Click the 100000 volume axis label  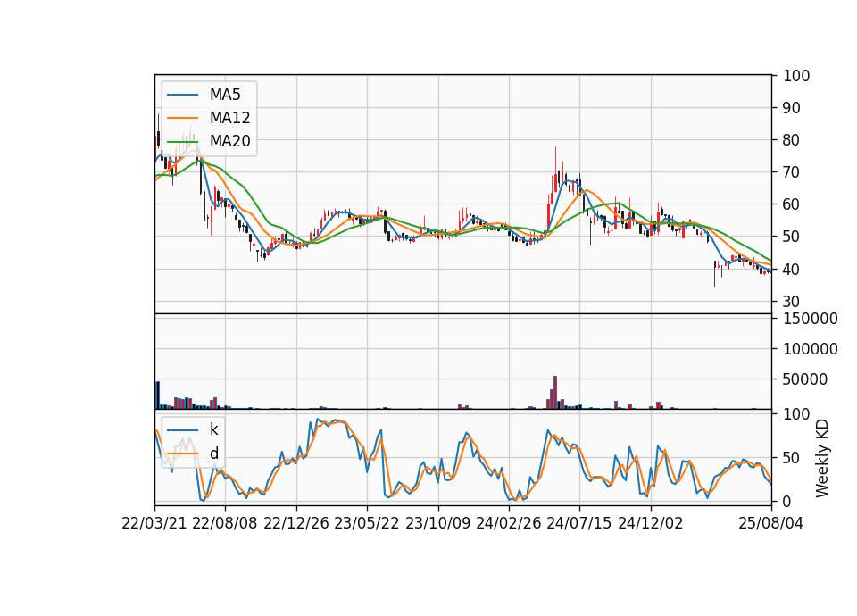[x=810, y=349]
